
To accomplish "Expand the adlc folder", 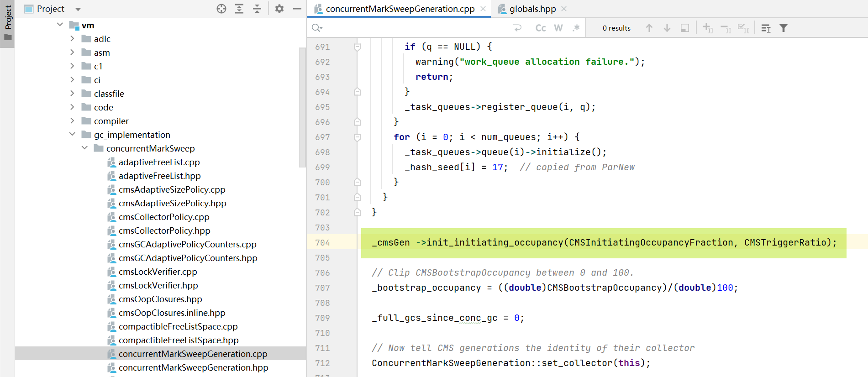I will click(x=72, y=39).
